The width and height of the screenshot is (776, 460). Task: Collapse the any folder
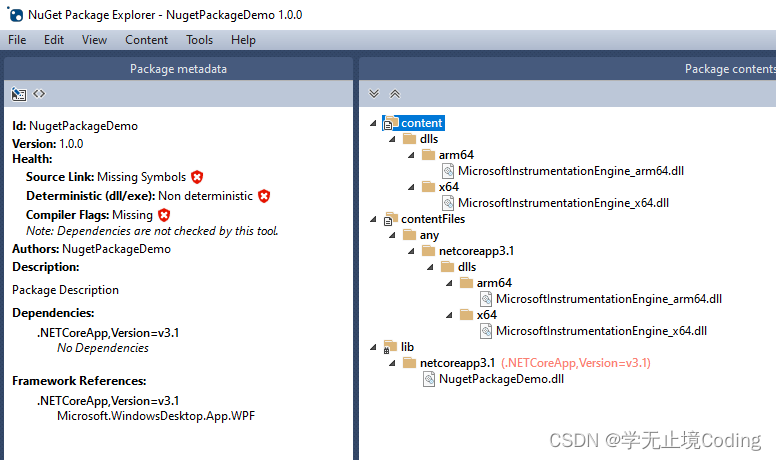[x=392, y=235]
